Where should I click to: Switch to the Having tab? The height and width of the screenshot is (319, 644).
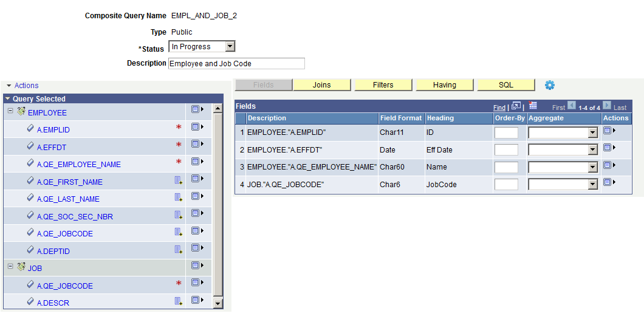click(x=445, y=85)
